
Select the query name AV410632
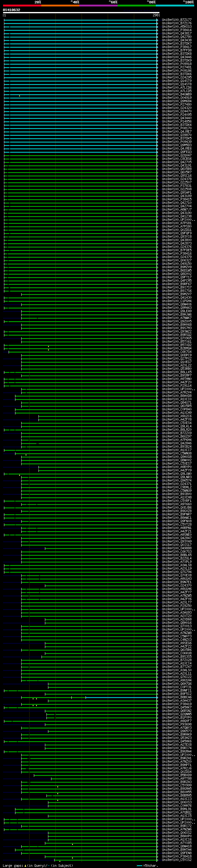11,10
